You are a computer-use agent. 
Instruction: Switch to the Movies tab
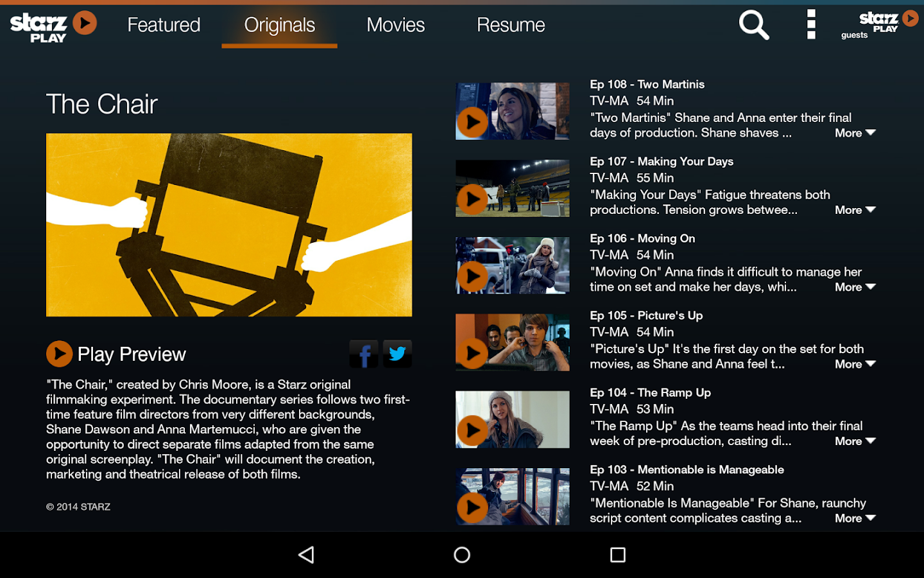pyautogui.click(x=395, y=24)
